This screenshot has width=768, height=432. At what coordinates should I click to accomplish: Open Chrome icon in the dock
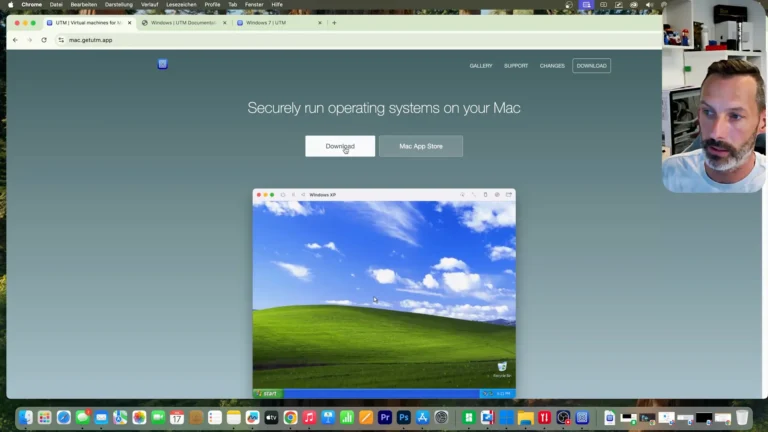coord(290,417)
